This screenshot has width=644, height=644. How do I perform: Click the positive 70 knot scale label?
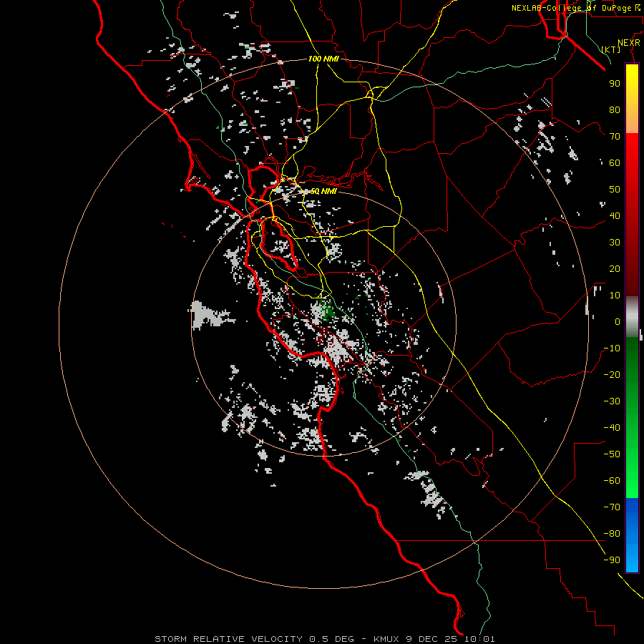coord(615,137)
